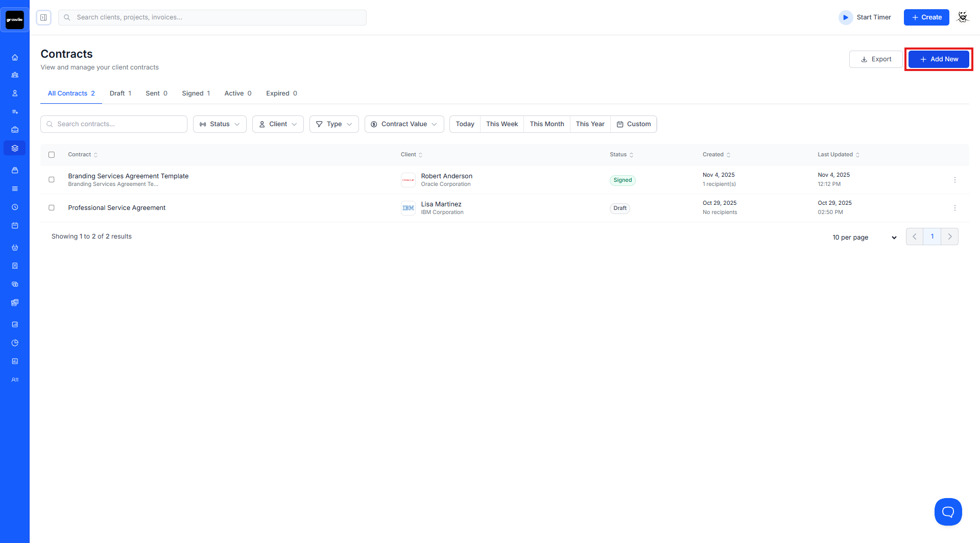Screen dimensions: 980x543
Task: Open the chat support bubble
Action: 948,512
